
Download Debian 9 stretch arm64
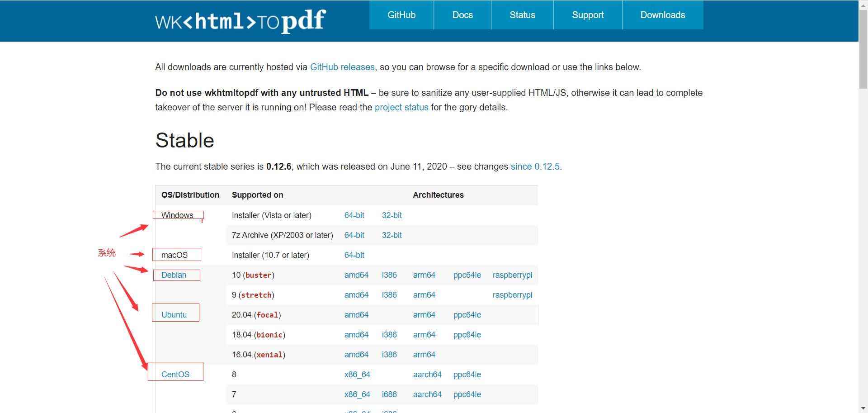pyautogui.click(x=424, y=295)
